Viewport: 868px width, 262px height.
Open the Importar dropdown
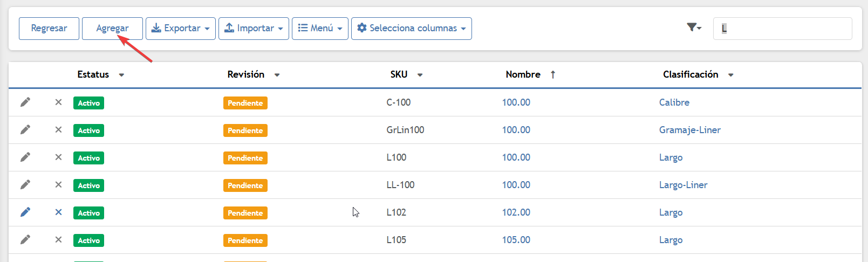[x=254, y=29]
